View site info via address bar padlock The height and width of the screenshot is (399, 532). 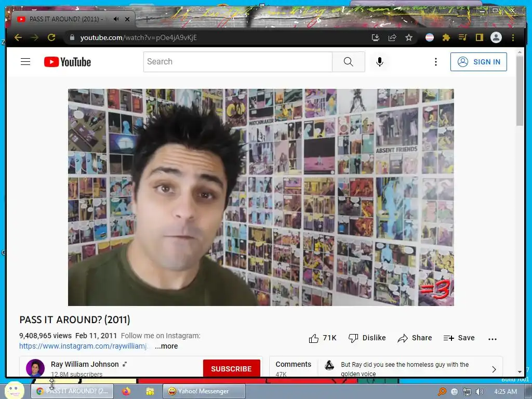(x=72, y=37)
